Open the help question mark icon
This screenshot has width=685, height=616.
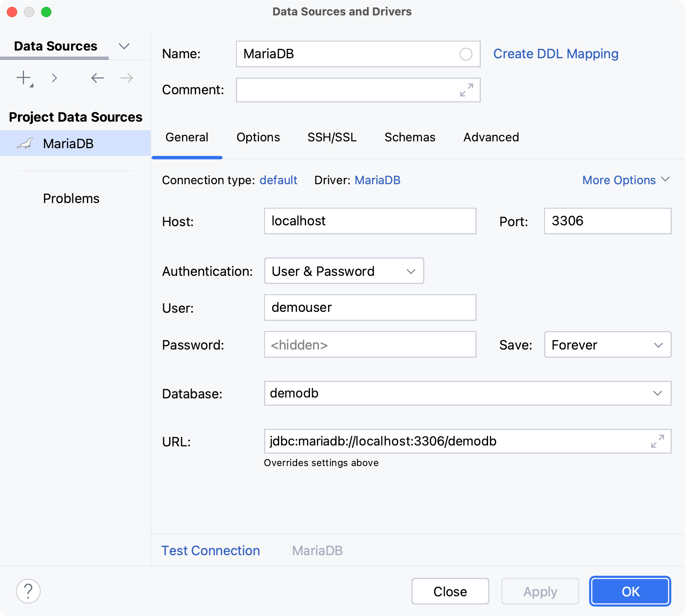click(28, 591)
